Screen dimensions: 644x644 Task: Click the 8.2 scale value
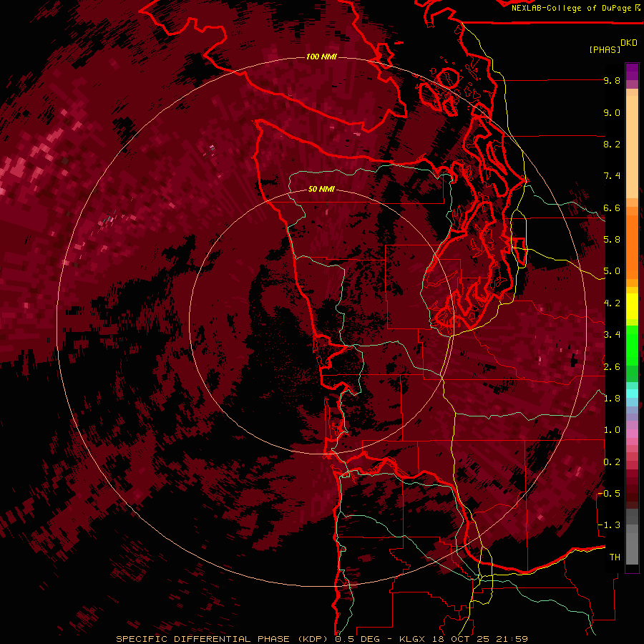[612, 145]
